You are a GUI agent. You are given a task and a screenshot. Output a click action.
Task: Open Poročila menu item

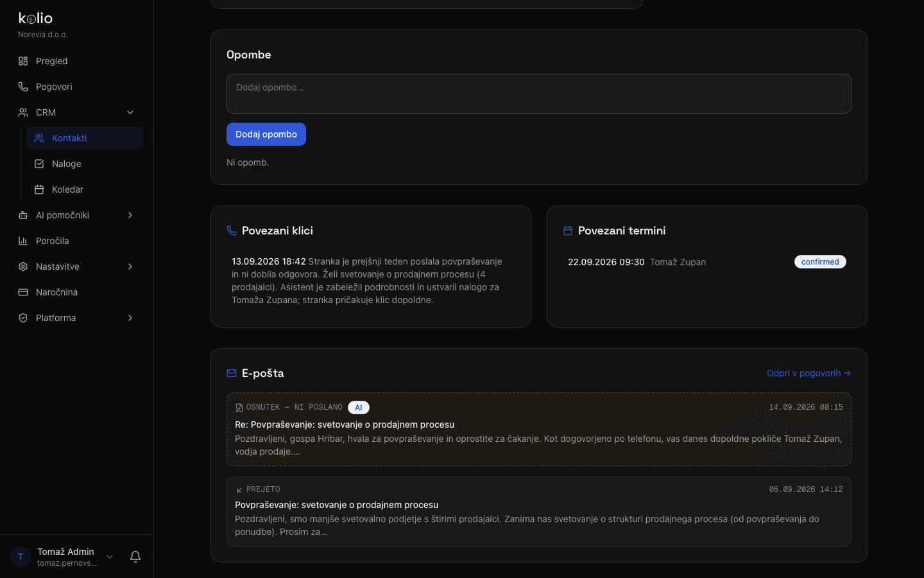pos(77,241)
